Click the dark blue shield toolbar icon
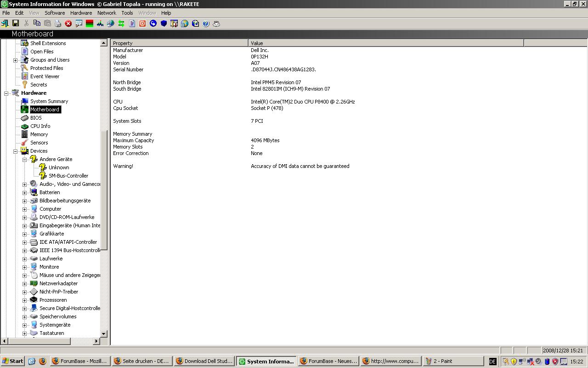This screenshot has height=368, width=588. tap(164, 23)
